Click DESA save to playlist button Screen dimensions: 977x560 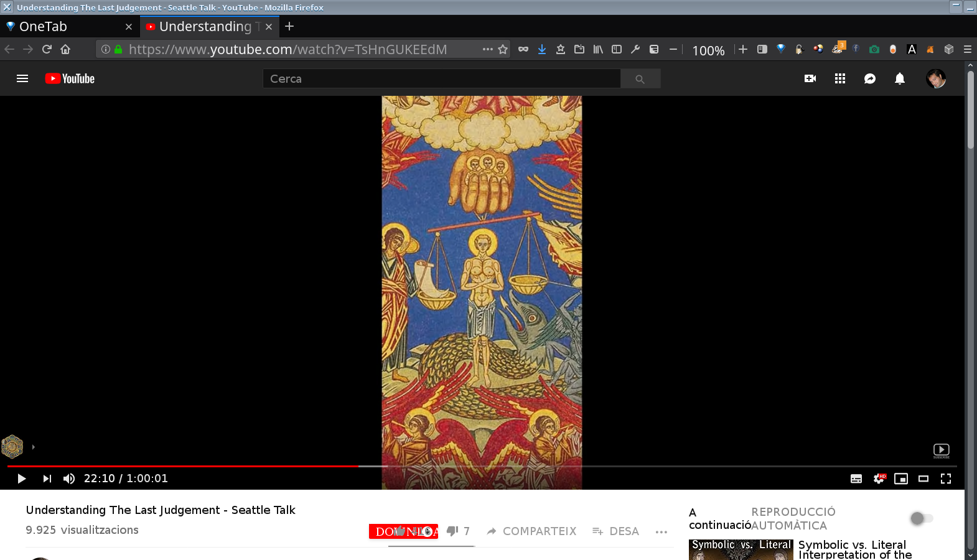615,531
